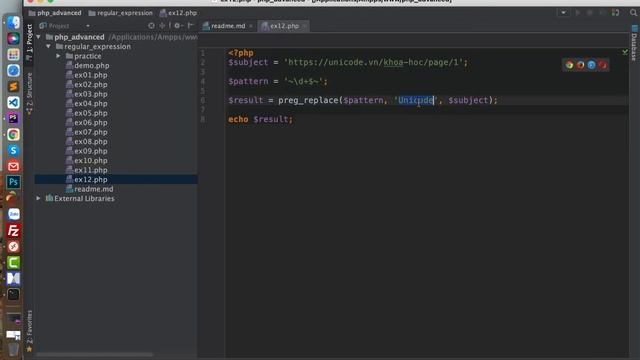
Task: Open in Safari browser icon in editor
Action: point(591,65)
